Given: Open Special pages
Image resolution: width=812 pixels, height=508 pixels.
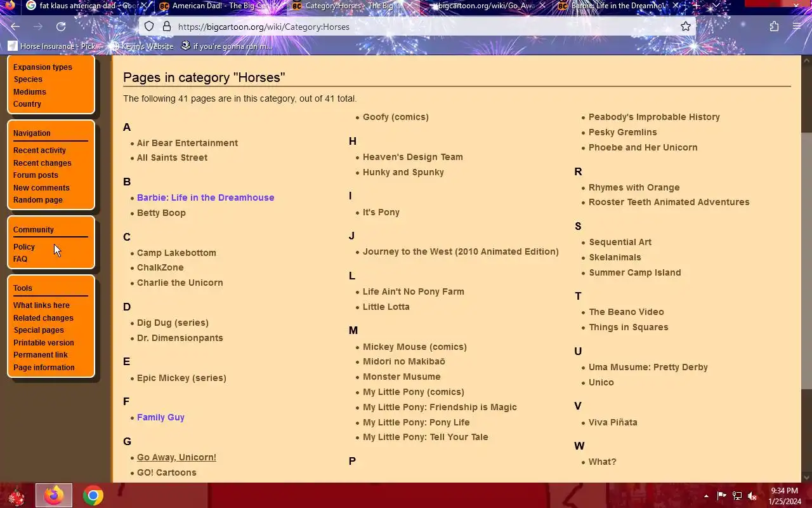Looking at the screenshot, I should 39,330.
